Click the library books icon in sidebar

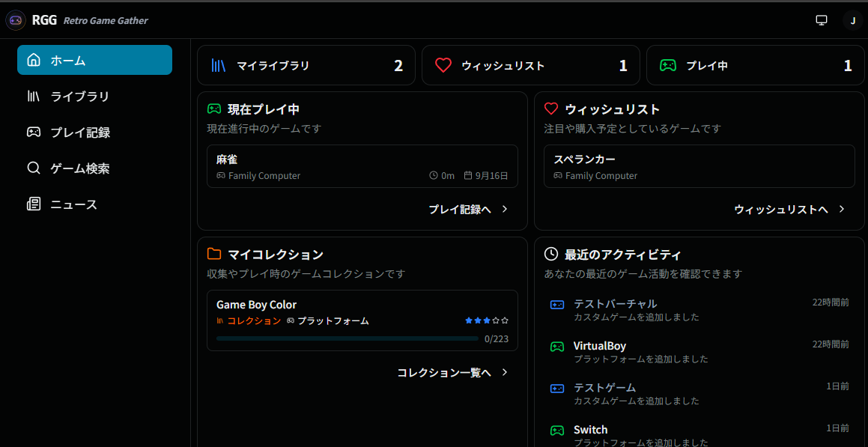click(x=34, y=97)
